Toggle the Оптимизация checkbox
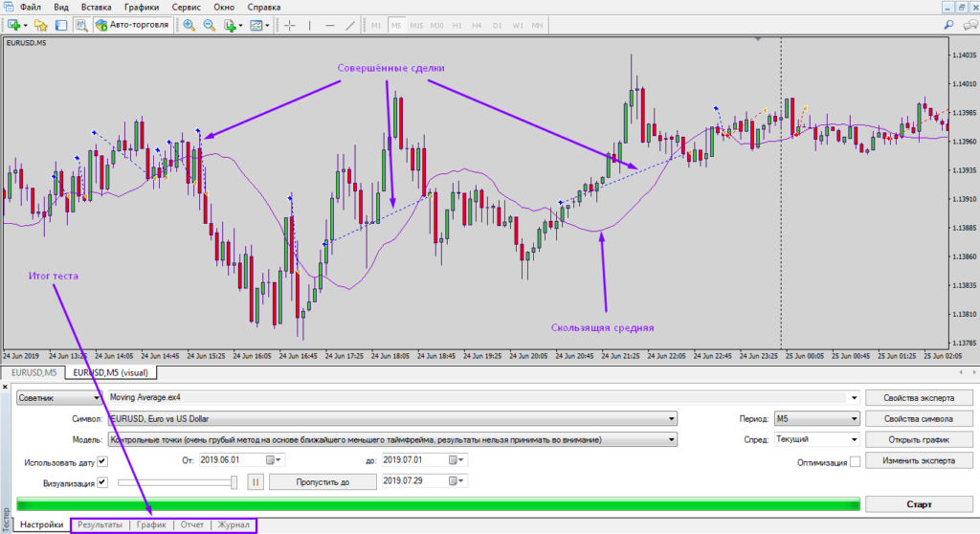 (x=855, y=462)
